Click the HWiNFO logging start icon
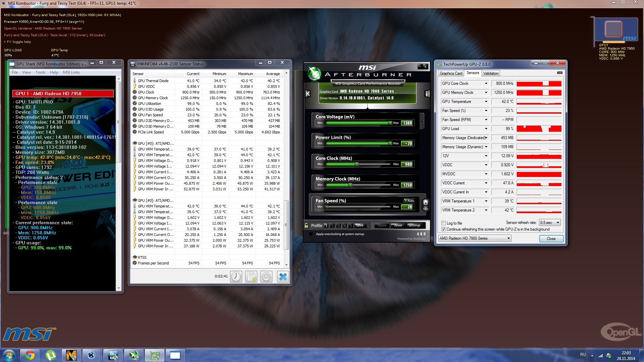The width and height of the screenshot is (644, 362). tap(251, 277)
